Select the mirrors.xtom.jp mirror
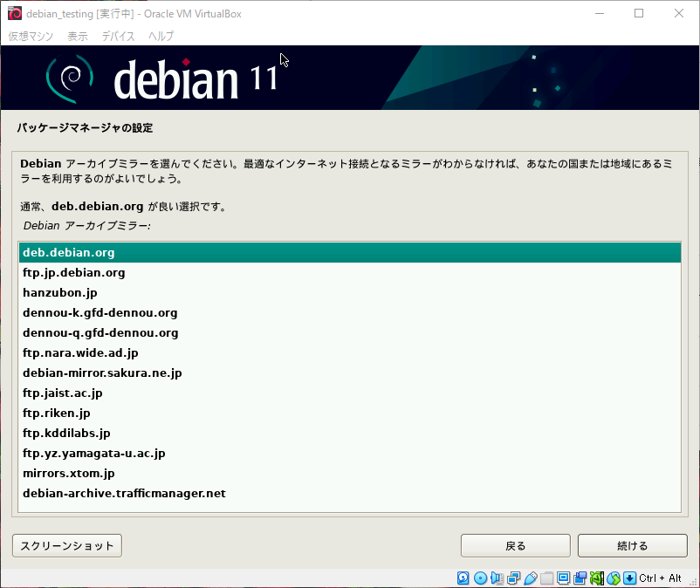Screen dimensions: 700x588 click(x=350, y=474)
